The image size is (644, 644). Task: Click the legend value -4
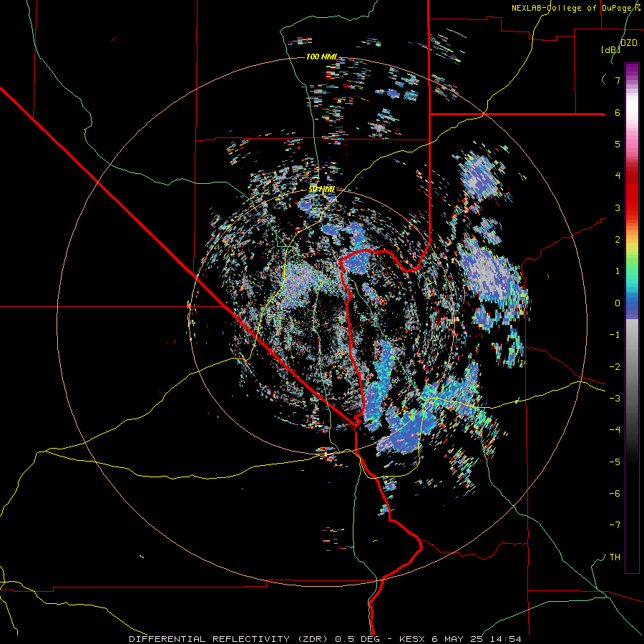point(615,429)
